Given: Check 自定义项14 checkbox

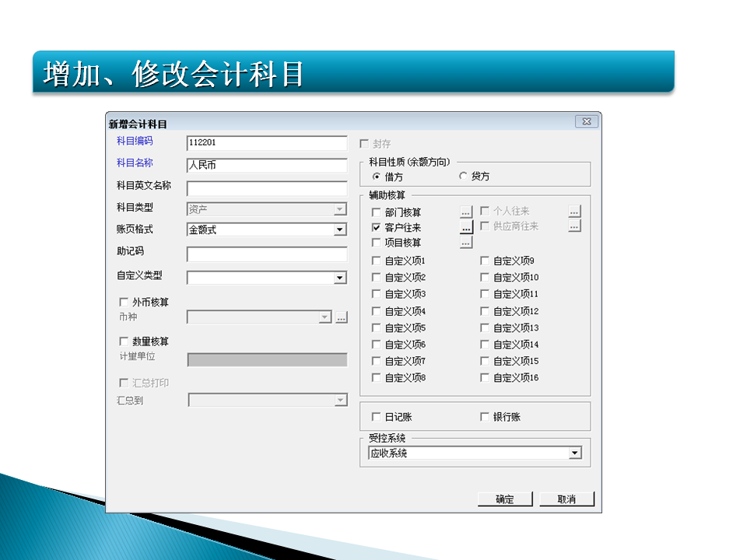Looking at the screenshot, I should click(x=485, y=345).
